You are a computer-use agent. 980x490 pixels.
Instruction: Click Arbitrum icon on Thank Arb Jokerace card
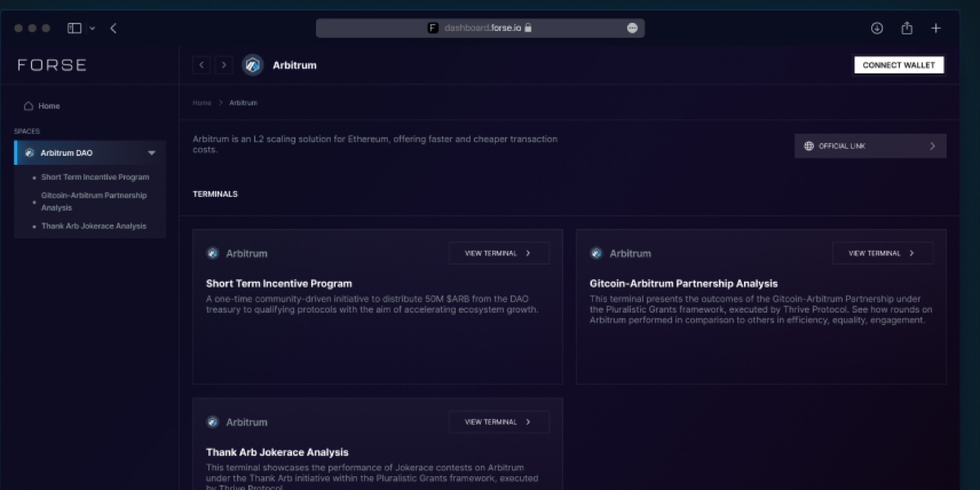point(213,422)
